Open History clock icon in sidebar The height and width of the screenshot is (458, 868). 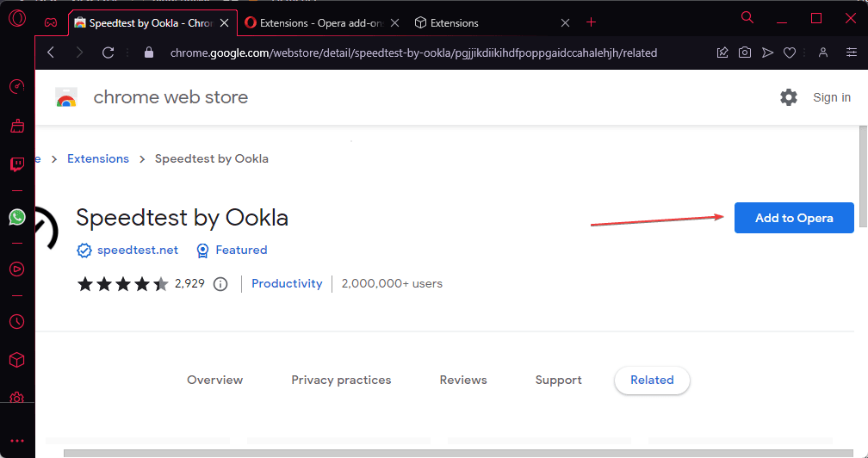(17, 321)
